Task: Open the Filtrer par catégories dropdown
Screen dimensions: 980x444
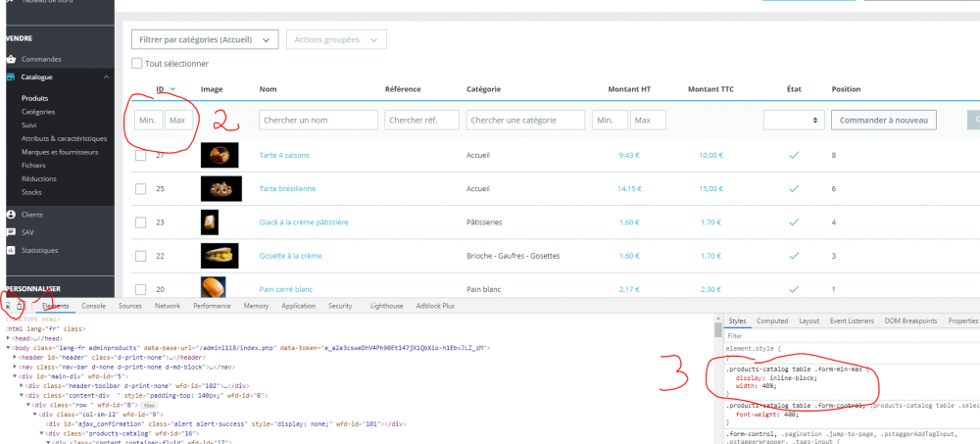Action: (x=205, y=39)
